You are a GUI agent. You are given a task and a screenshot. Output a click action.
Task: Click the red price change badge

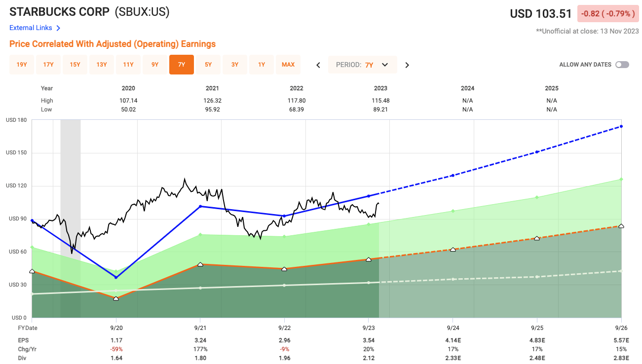[608, 13]
